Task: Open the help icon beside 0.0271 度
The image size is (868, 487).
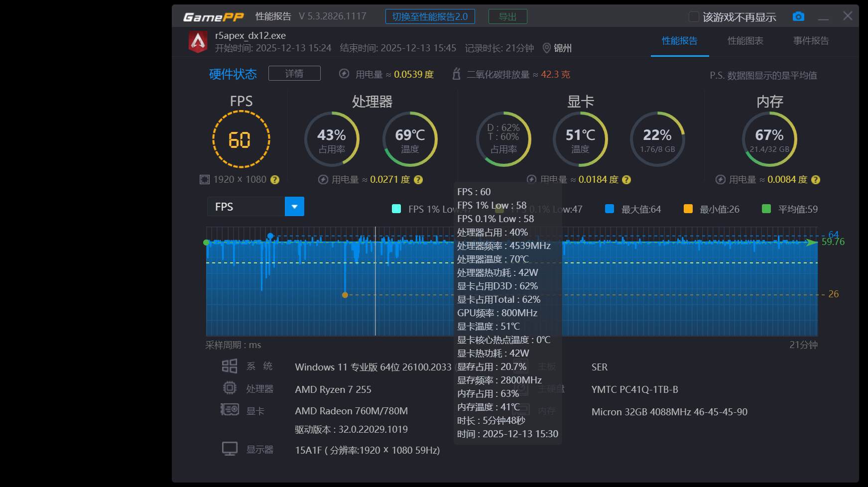Action: point(418,180)
